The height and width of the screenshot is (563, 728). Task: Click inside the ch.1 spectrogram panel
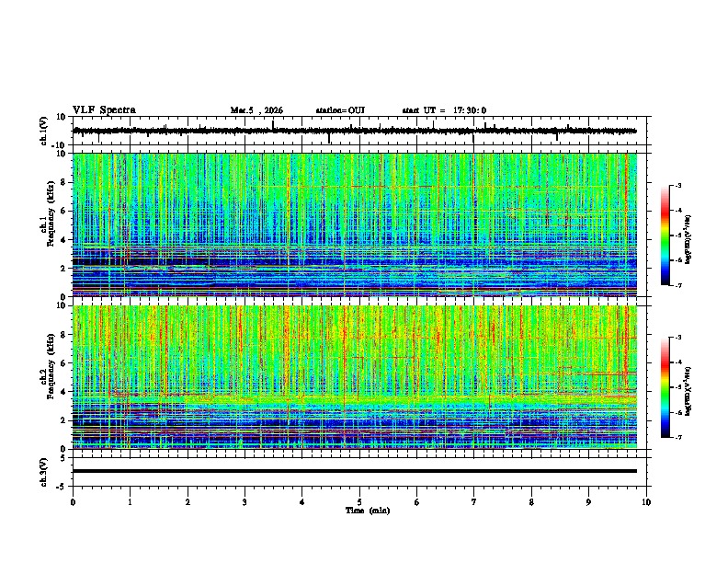(x=355, y=224)
